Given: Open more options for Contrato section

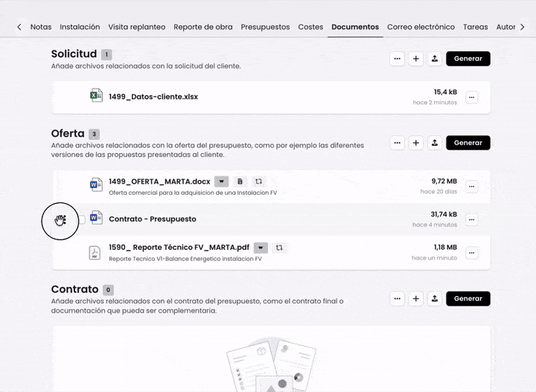Looking at the screenshot, I should 398,299.
